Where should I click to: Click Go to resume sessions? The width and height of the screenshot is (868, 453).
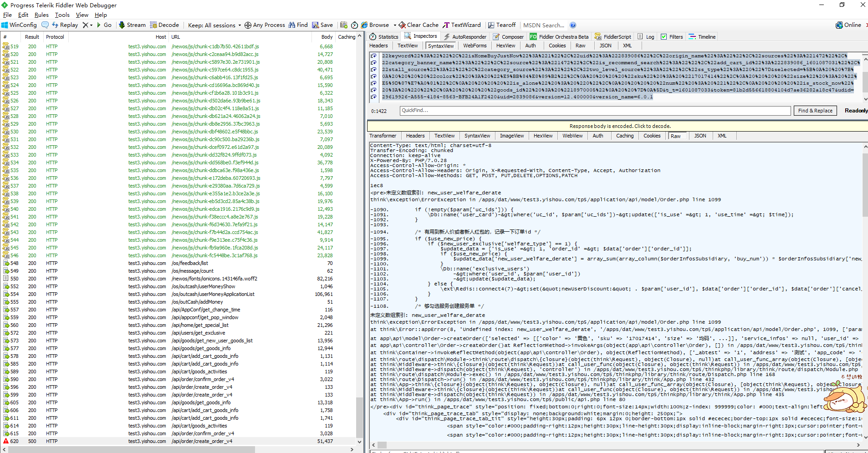[104, 25]
